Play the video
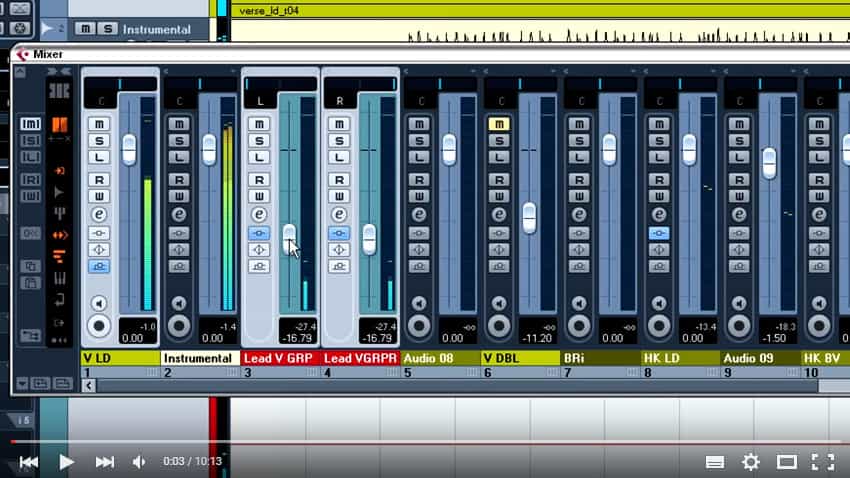This screenshot has height=478, width=850. point(66,462)
